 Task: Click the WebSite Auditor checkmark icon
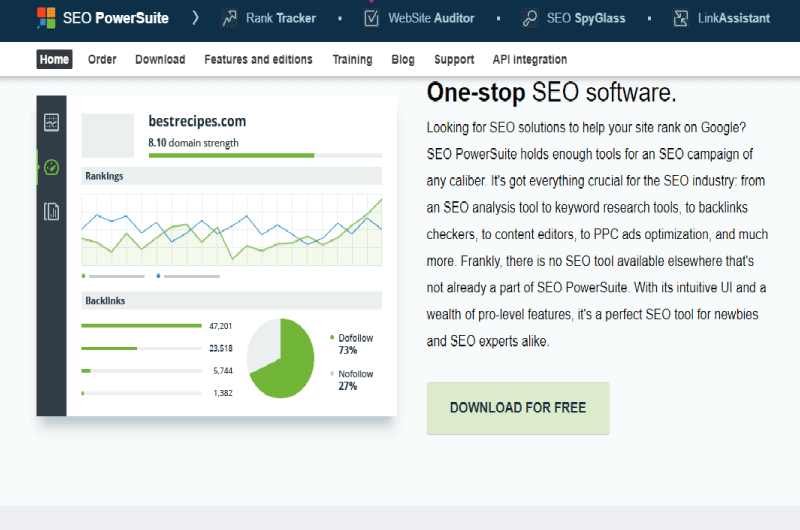371,18
